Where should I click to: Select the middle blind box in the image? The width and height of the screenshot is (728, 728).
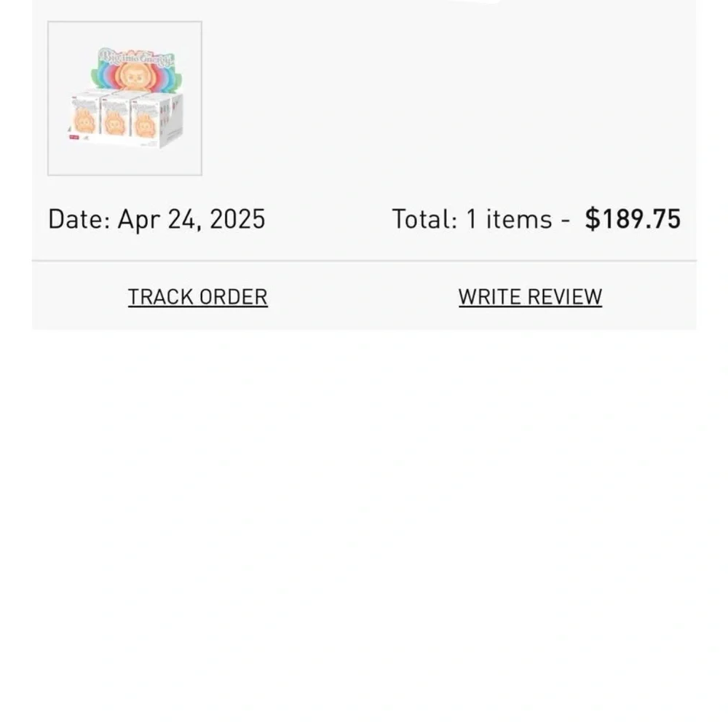pyautogui.click(x=115, y=118)
